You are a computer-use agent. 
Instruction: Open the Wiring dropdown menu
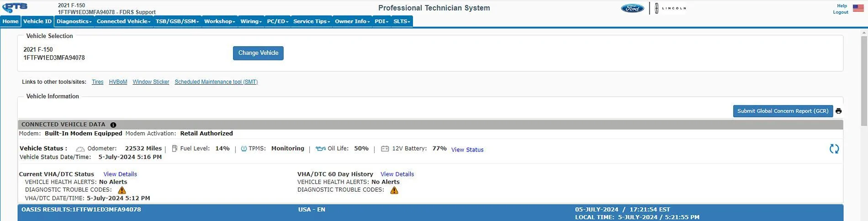[251, 22]
